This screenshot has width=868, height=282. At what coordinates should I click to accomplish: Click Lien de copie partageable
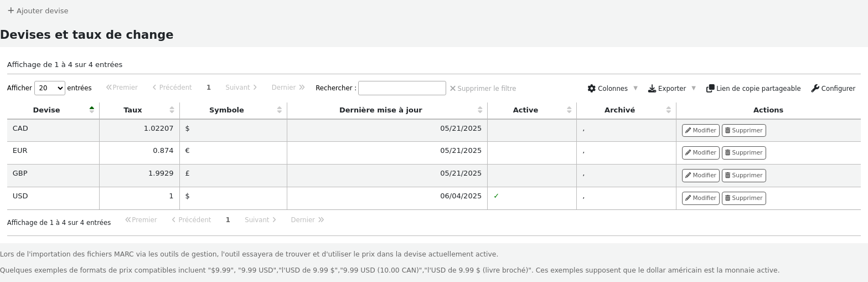click(x=753, y=88)
